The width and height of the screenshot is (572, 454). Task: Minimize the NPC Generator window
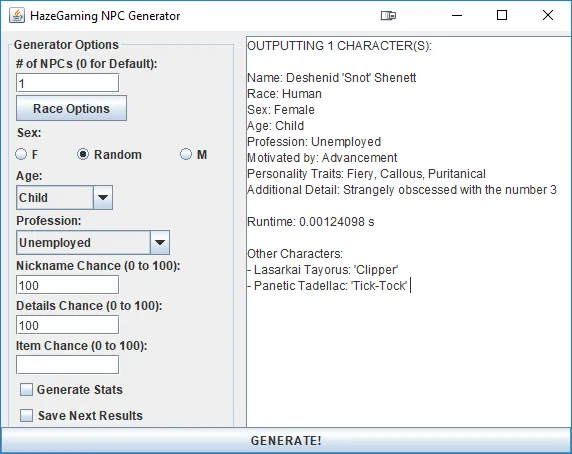[x=457, y=15]
